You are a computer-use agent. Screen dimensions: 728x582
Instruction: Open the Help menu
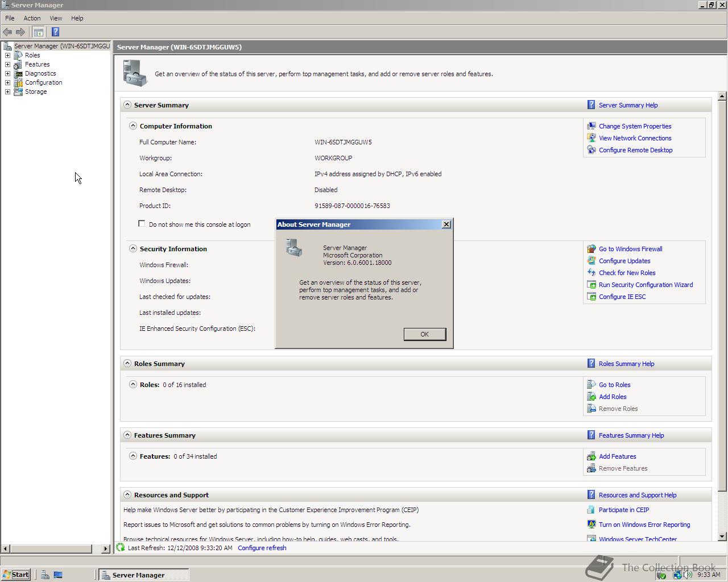pos(77,18)
